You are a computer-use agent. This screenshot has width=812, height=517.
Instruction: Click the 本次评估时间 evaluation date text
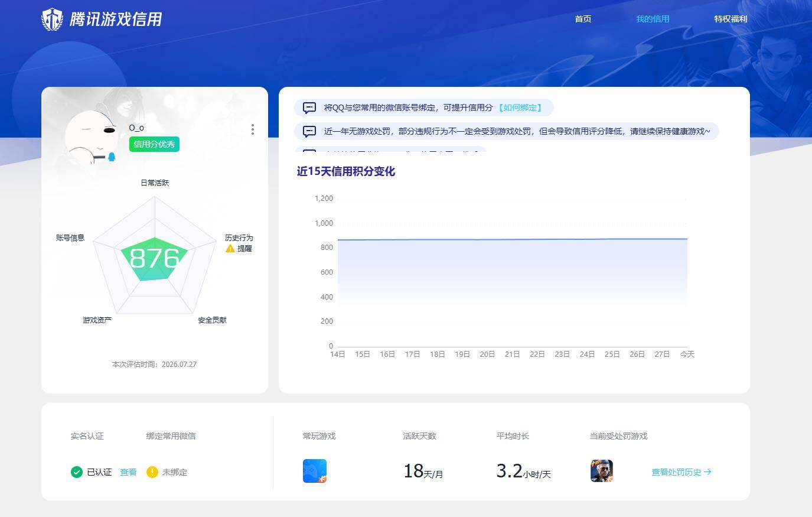(x=154, y=364)
